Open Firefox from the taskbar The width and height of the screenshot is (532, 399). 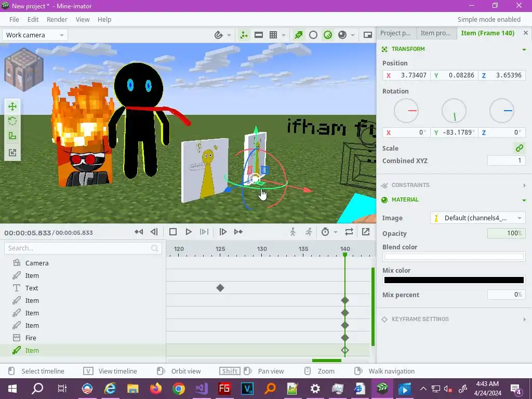click(156, 389)
